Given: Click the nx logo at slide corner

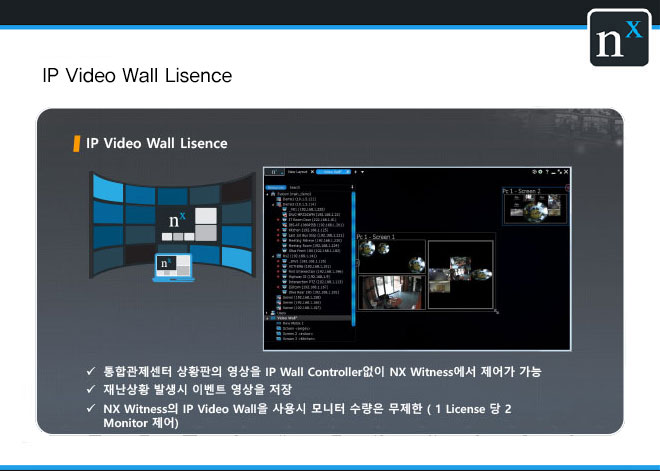Looking at the screenshot, I should [619, 38].
